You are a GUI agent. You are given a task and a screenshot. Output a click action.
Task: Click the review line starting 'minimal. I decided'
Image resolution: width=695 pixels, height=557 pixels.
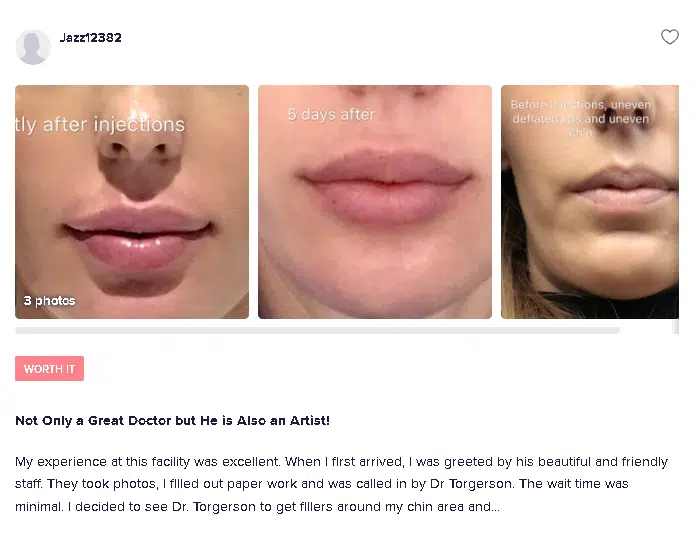(x=258, y=507)
